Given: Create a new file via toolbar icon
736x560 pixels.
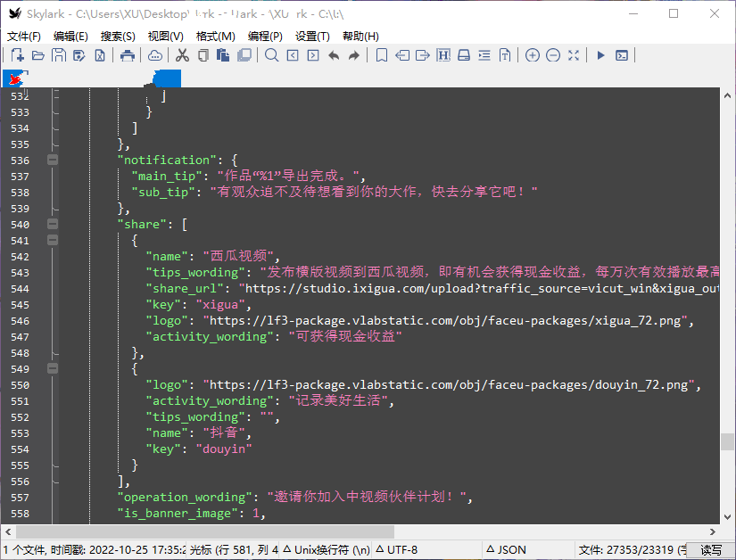Looking at the screenshot, I should (17, 55).
